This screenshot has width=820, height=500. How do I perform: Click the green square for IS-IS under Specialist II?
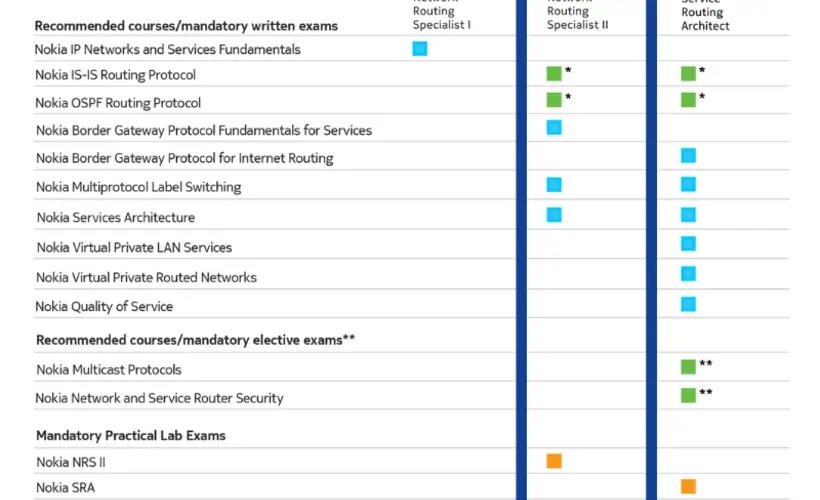[554, 74]
